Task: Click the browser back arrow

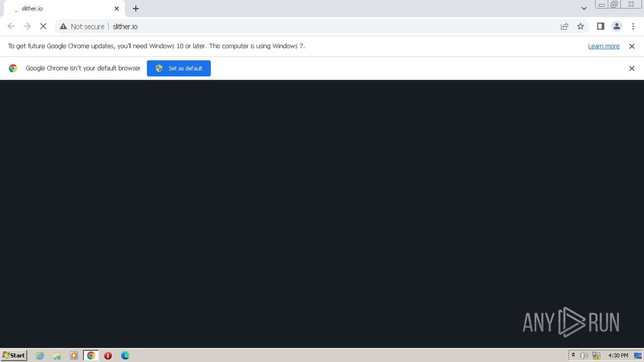Action: [x=11, y=26]
